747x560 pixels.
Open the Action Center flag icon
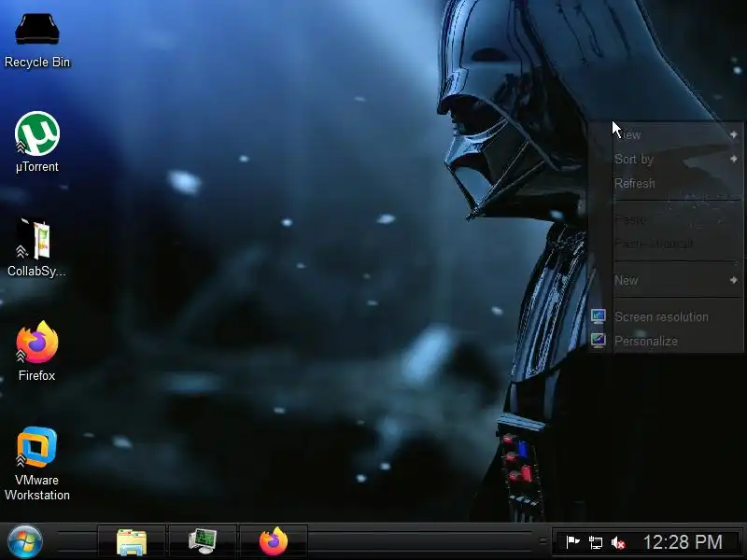tap(572, 542)
